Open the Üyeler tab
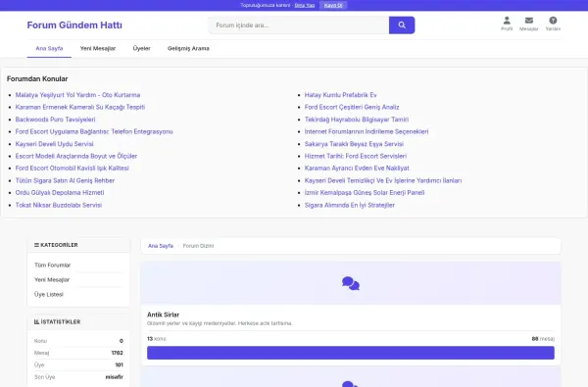 point(141,48)
